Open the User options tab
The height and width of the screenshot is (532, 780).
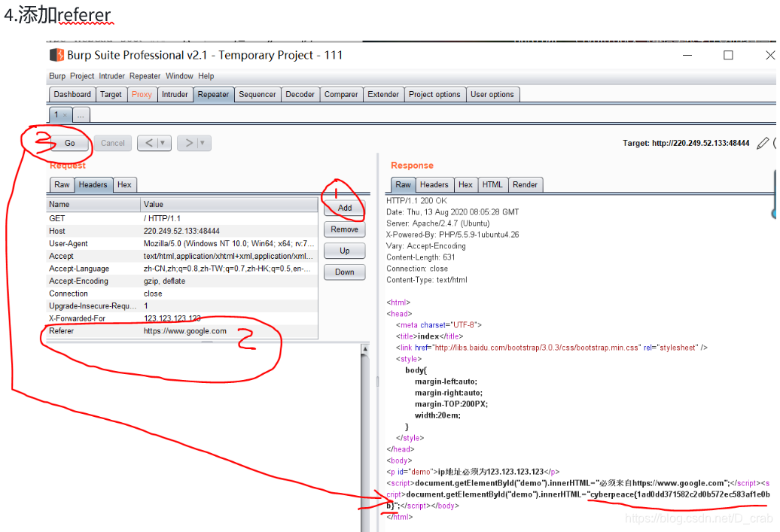[x=492, y=95]
